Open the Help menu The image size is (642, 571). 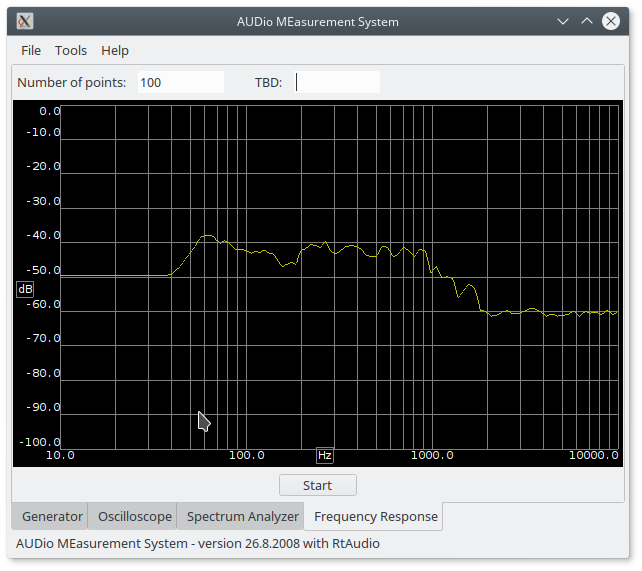115,50
